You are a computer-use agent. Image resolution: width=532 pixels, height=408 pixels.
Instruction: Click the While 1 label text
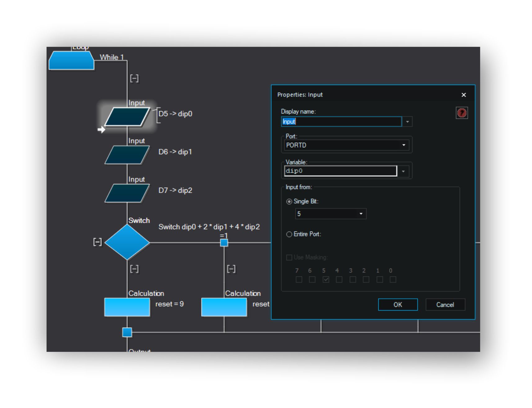tap(112, 57)
